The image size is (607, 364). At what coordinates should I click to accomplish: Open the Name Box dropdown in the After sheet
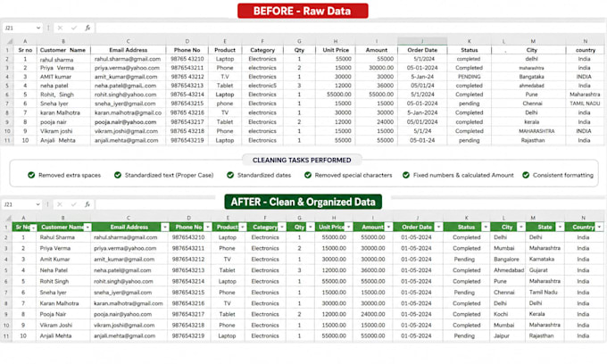(x=37, y=204)
